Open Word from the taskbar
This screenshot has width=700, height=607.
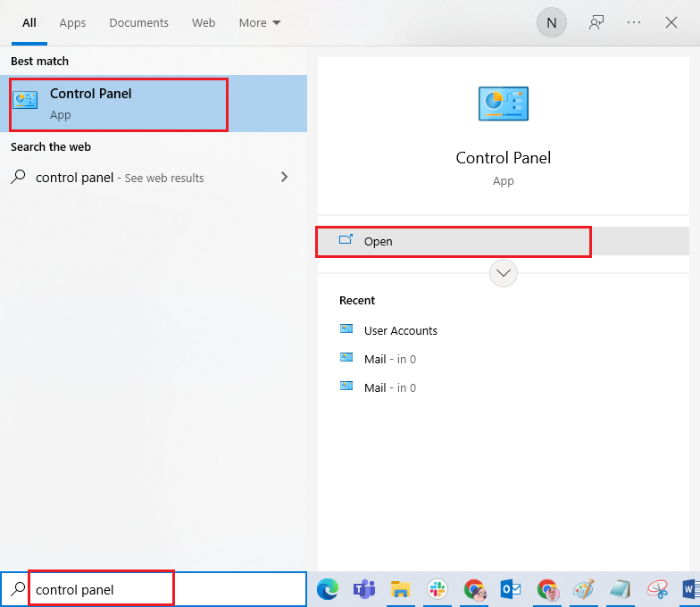click(691, 589)
